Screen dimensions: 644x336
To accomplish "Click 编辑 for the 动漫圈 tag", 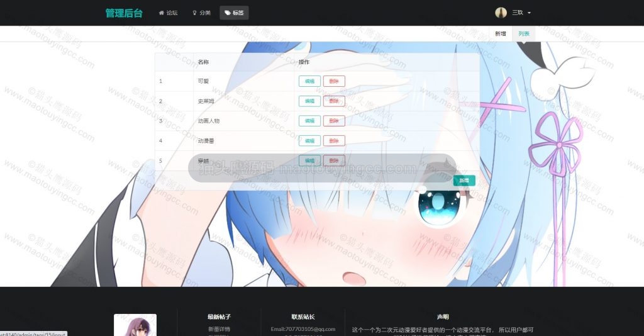I will tap(309, 141).
